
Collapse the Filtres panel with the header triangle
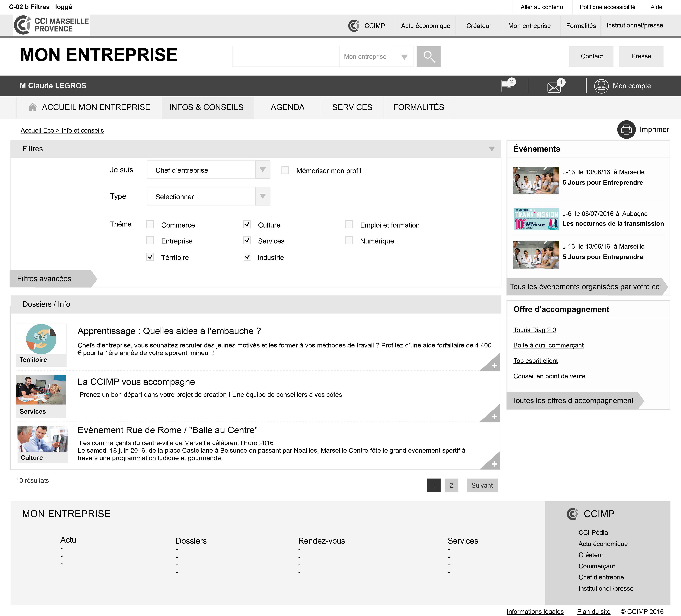pyautogui.click(x=492, y=149)
